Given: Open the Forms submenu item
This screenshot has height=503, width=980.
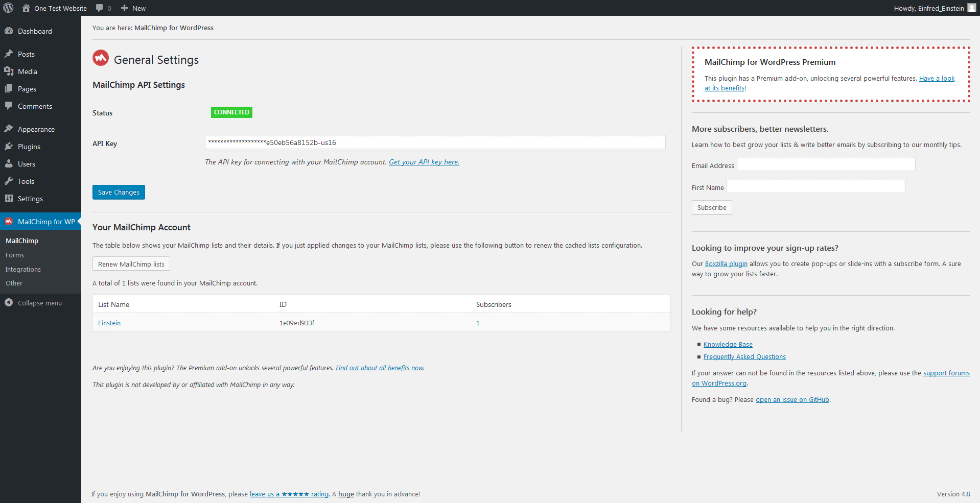Looking at the screenshot, I should tap(15, 255).
